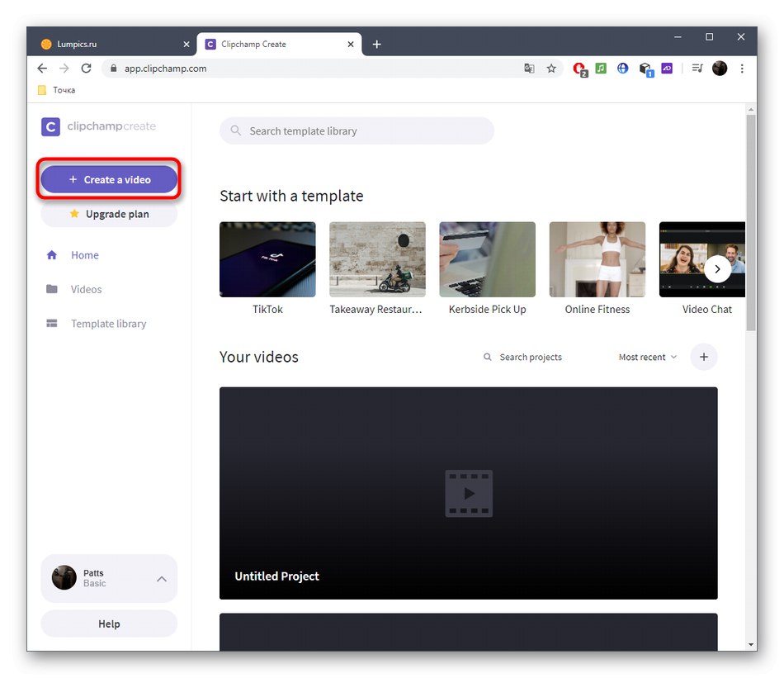The width and height of the screenshot is (784, 678).
Task: Open the TikTok template thumbnail
Action: tap(267, 259)
